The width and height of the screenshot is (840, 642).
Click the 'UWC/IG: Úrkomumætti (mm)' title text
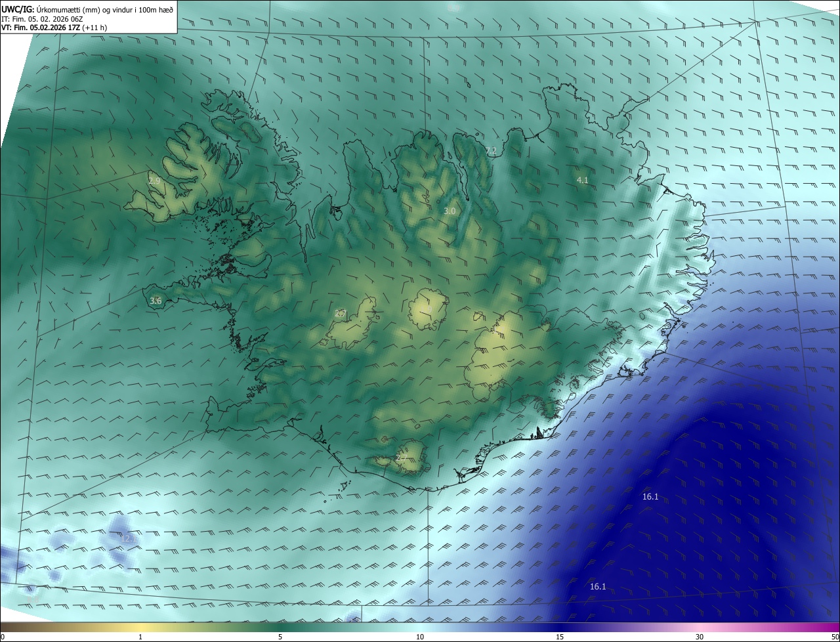click(51, 10)
